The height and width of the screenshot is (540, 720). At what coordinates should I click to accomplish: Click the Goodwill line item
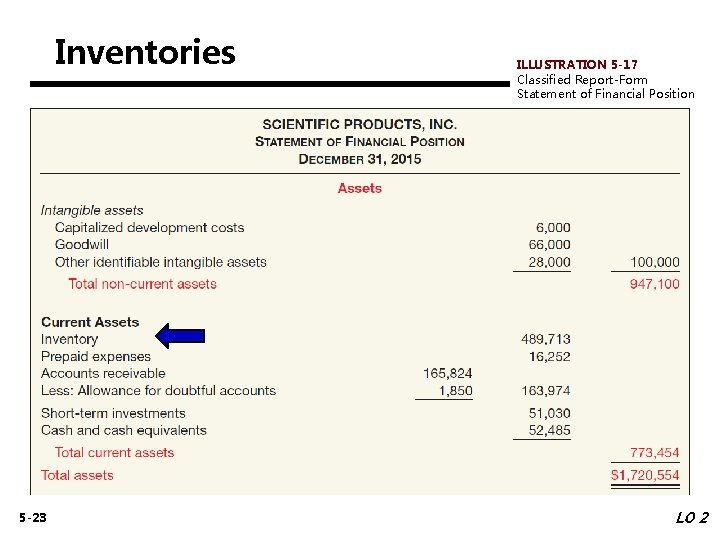(x=82, y=244)
